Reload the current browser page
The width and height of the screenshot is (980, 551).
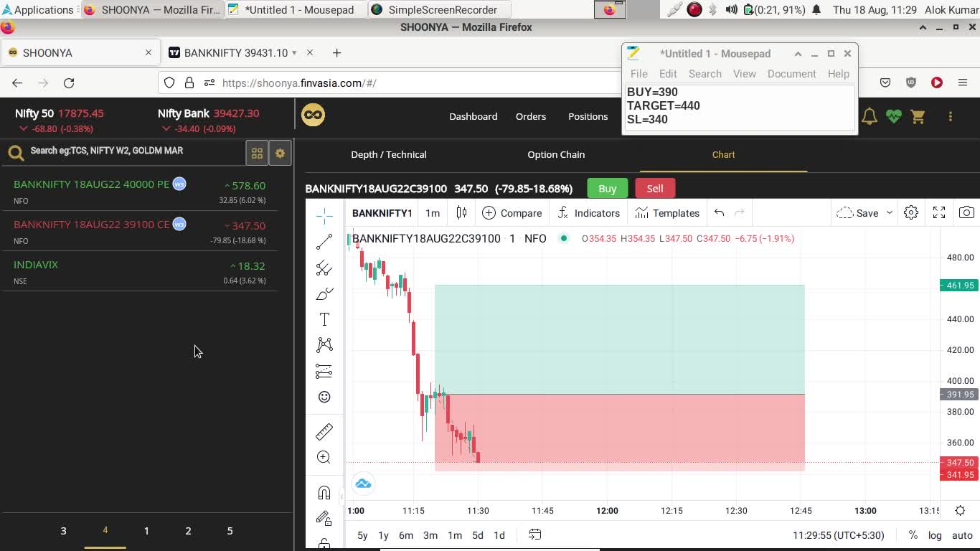[x=69, y=83]
